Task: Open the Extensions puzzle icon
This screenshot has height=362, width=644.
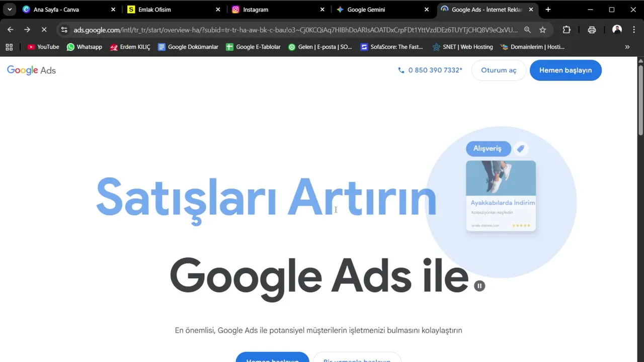Action: pos(567,30)
